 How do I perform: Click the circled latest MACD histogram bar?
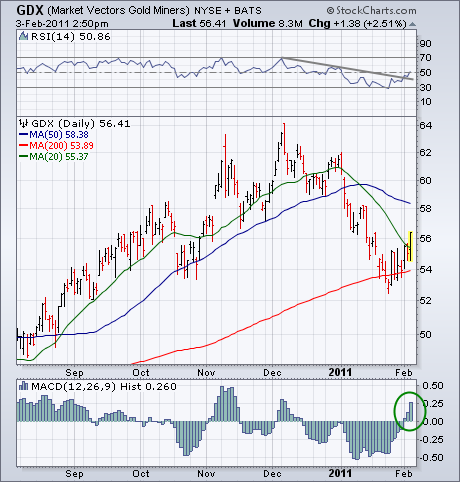coord(411,412)
